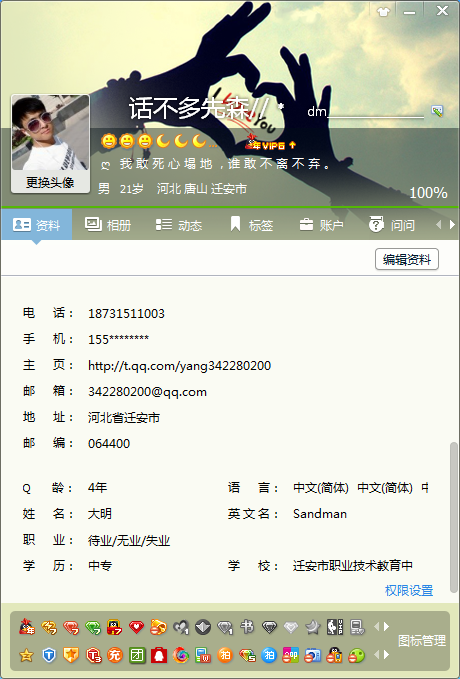Image resolution: width=460 pixels, height=679 pixels.
Task: Click the red diamond level 7 icon
Action: click(x=71, y=627)
